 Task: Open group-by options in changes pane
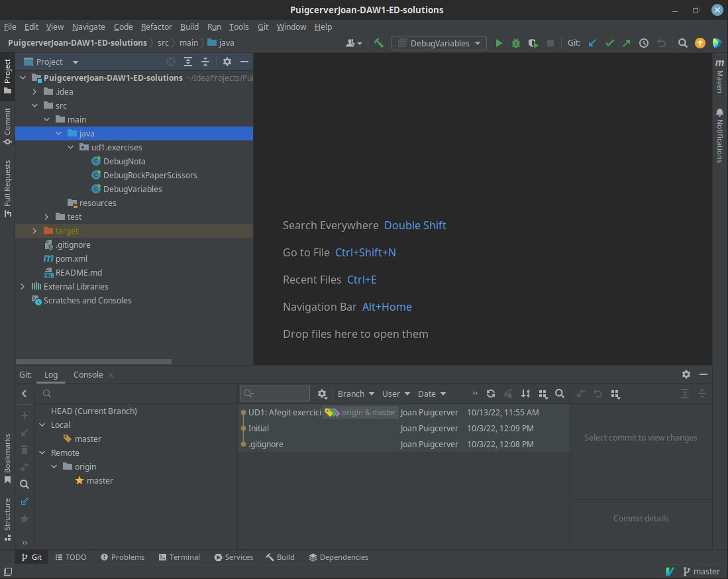(x=615, y=394)
